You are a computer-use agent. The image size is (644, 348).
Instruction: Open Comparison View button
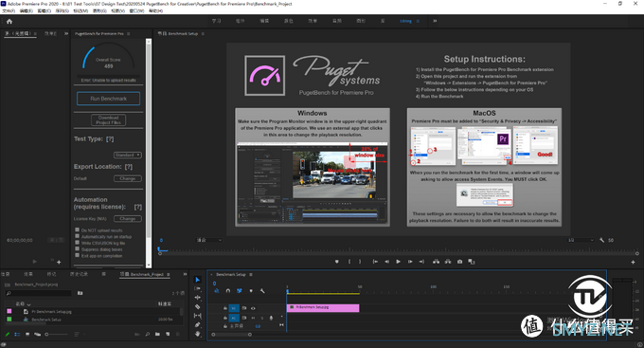click(472, 262)
